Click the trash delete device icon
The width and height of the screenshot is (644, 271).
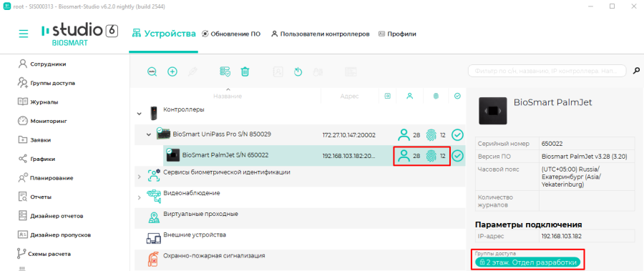click(x=245, y=72)
